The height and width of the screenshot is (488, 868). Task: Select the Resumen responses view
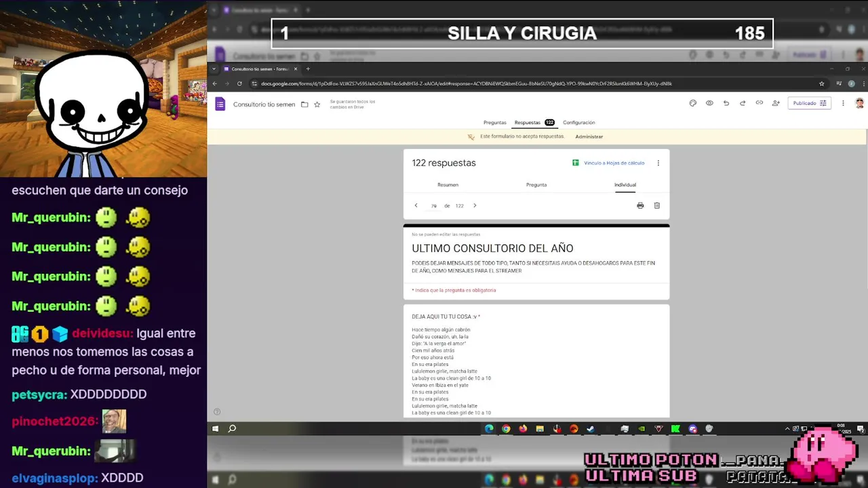click(448, 184)
